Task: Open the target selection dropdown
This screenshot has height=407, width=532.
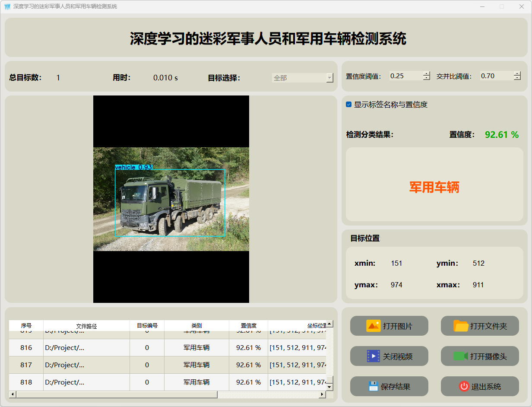Action: pyautogui.click(x=330, y=78)
